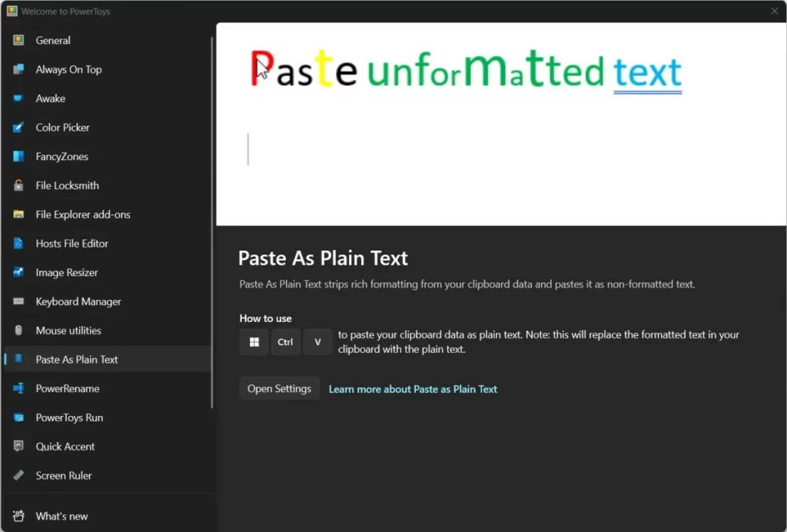Follow Learn more about Paste as Plain Text link
Screen dimensions: 787x532
coord(413,389)
